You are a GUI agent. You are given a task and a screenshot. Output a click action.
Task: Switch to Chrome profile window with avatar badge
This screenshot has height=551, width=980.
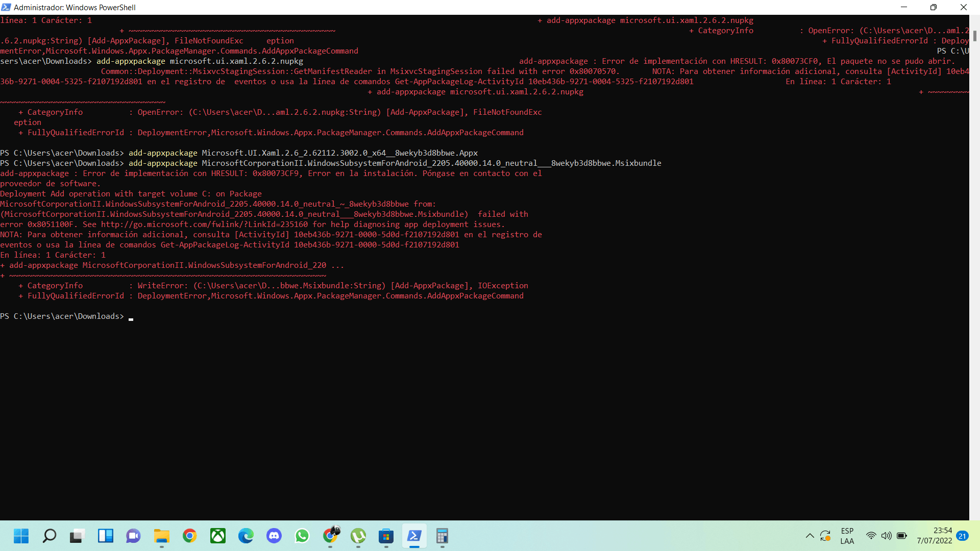[331, 536]
